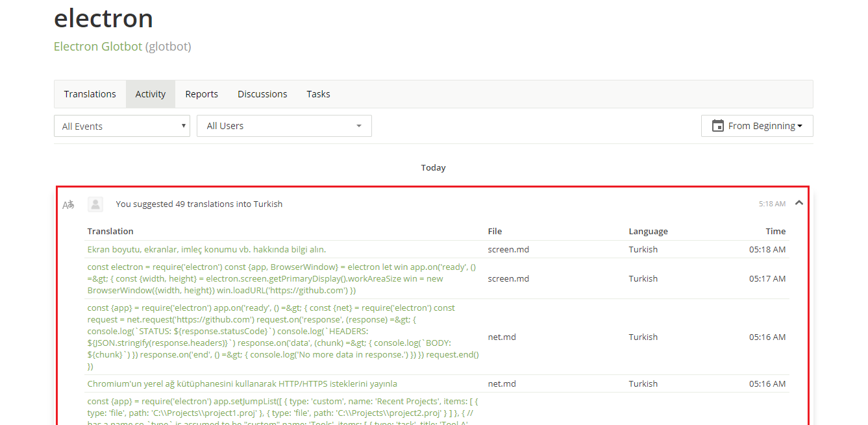868x425 pixels.
Task: Click net.md in the Chromium'un row
Action: pos(502,383)
